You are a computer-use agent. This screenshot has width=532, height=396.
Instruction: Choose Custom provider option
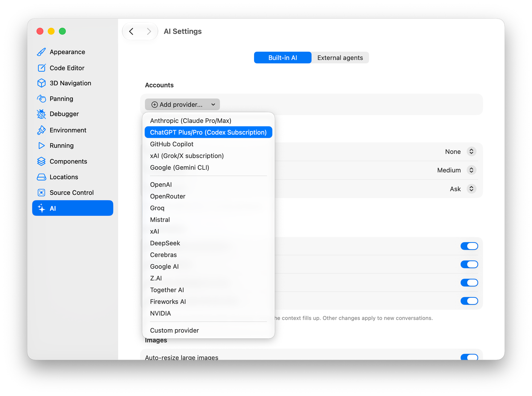tap(208, 330)
